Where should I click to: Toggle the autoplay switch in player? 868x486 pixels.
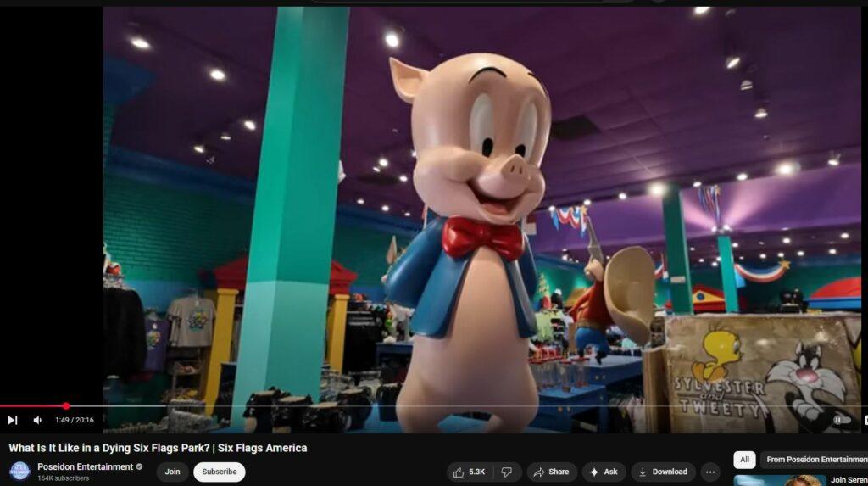[x=842, y=420]
